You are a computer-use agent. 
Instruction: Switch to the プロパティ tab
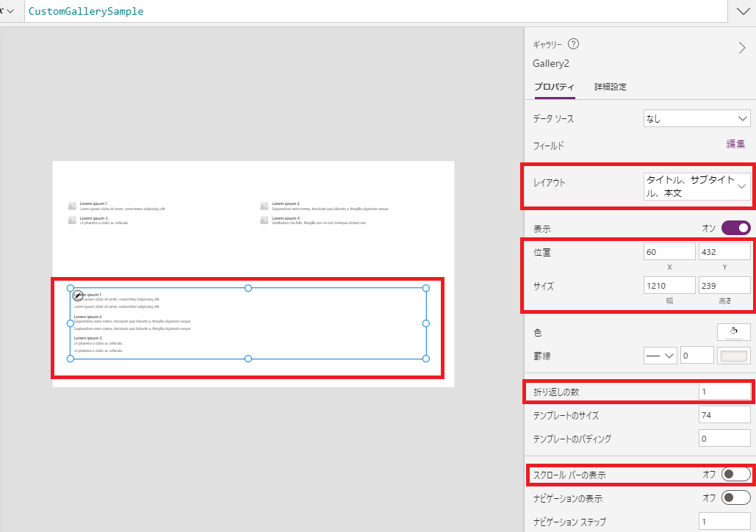(x=554, y=87)
